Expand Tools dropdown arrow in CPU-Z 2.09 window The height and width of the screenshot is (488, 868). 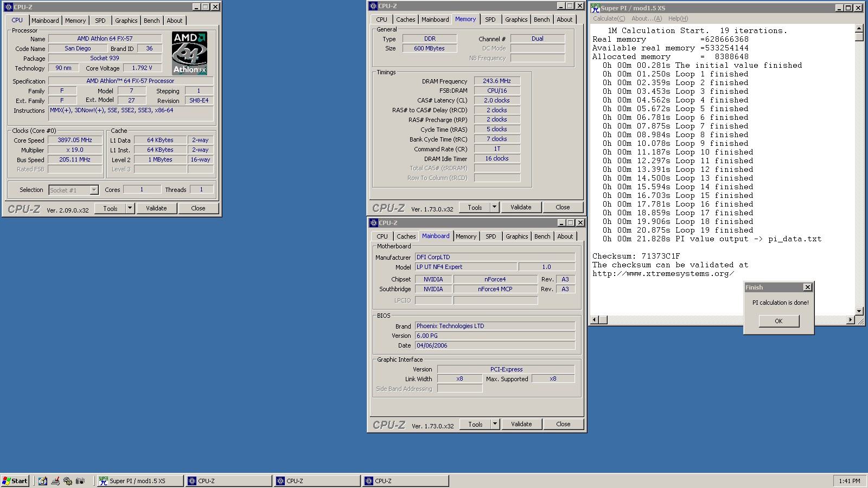click(130, 208)
